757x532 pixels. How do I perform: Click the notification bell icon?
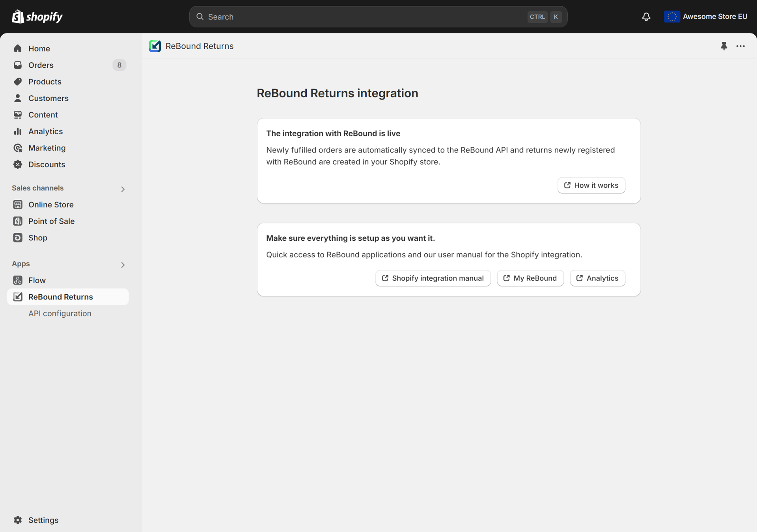pyautogui.click(x=646, y=17)
